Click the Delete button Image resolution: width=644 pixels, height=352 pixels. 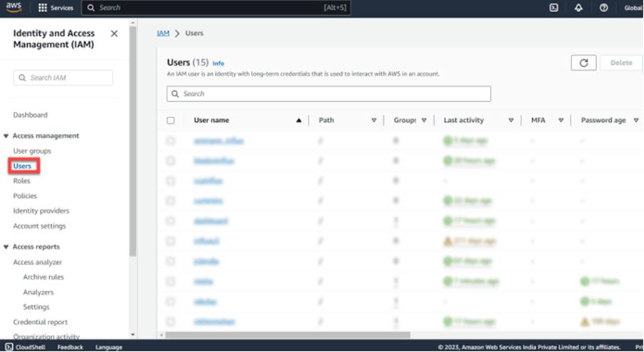[621, 63]
